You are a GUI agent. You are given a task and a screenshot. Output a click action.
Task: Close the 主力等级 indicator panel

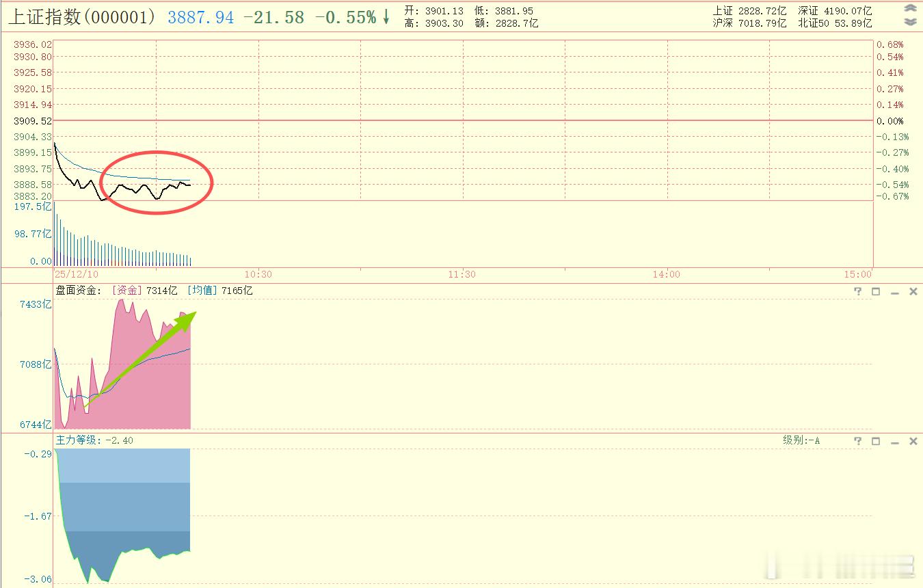[913, 441]
